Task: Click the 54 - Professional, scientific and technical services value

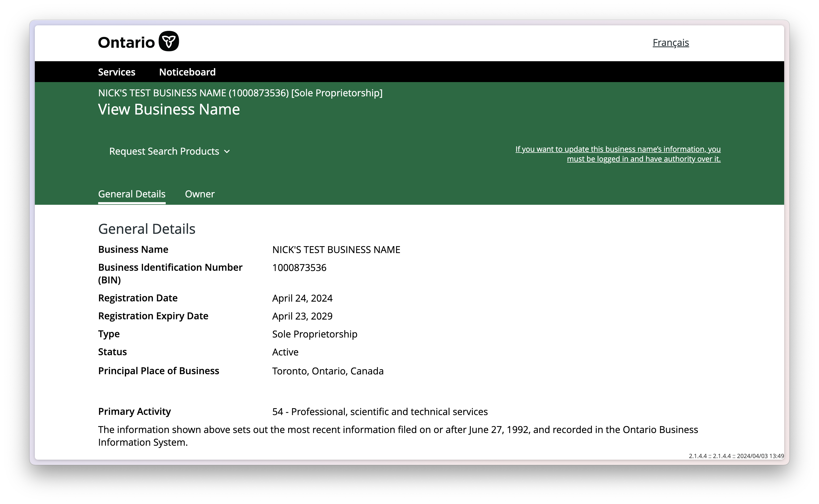Action: [380, 412]
